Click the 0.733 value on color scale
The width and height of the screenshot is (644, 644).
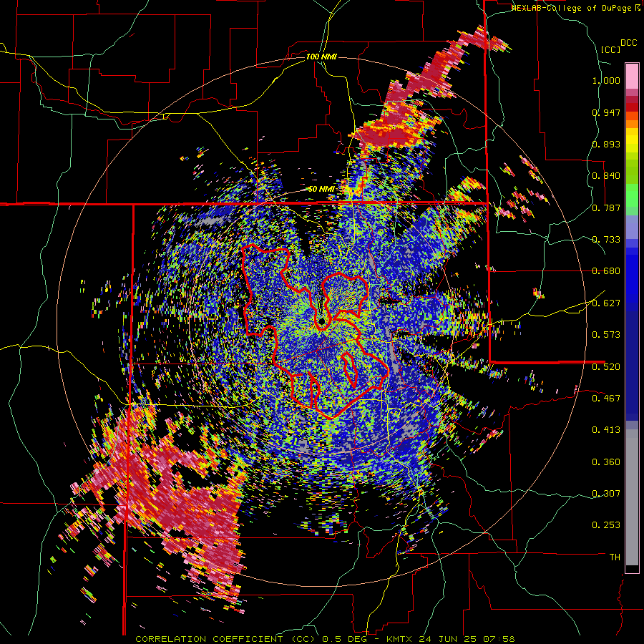606,240
